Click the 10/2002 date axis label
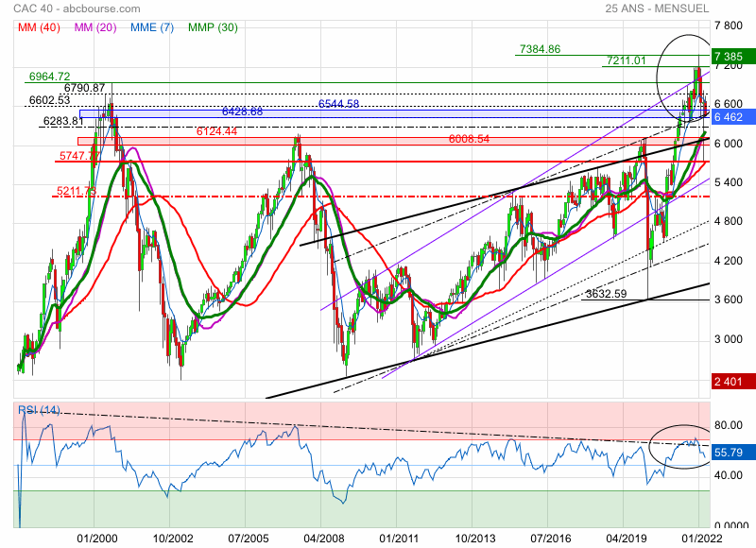Image resolution: width=756 pixels, height=548 pixels. 173,539
